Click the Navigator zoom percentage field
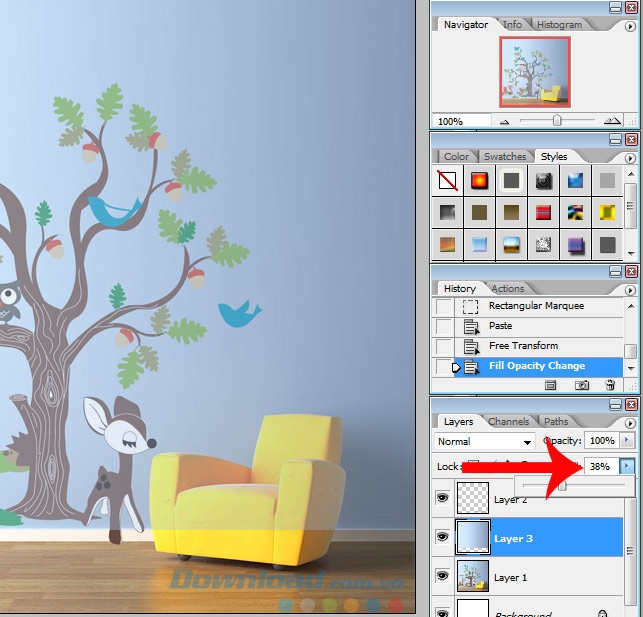 pyautogui.click(x=460, y=121)
